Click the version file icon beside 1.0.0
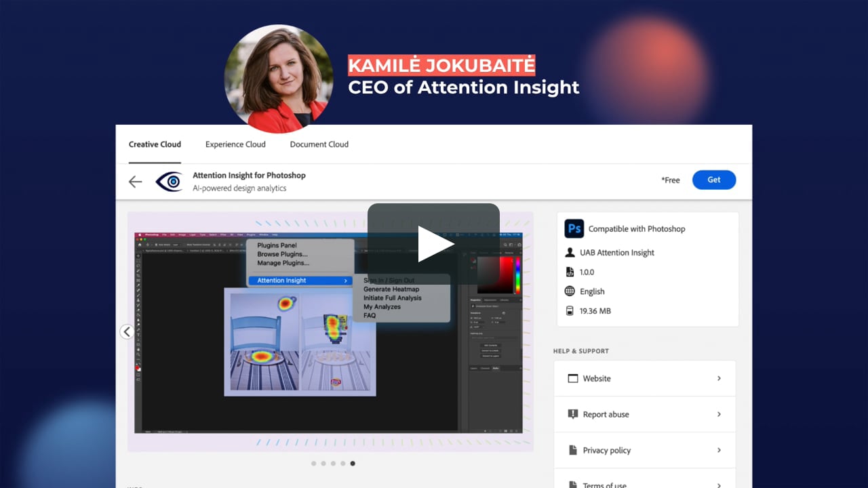 point(570,272)
